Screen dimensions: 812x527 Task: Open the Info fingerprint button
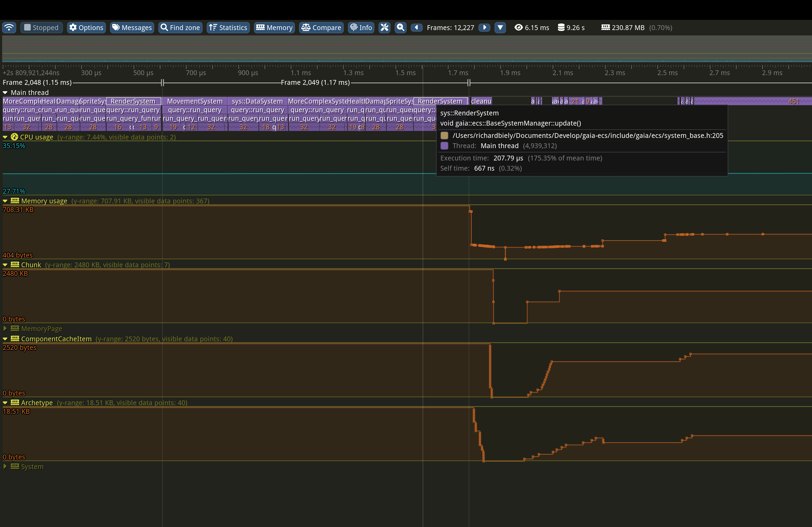pyautogui.click(x=361, y=28)
